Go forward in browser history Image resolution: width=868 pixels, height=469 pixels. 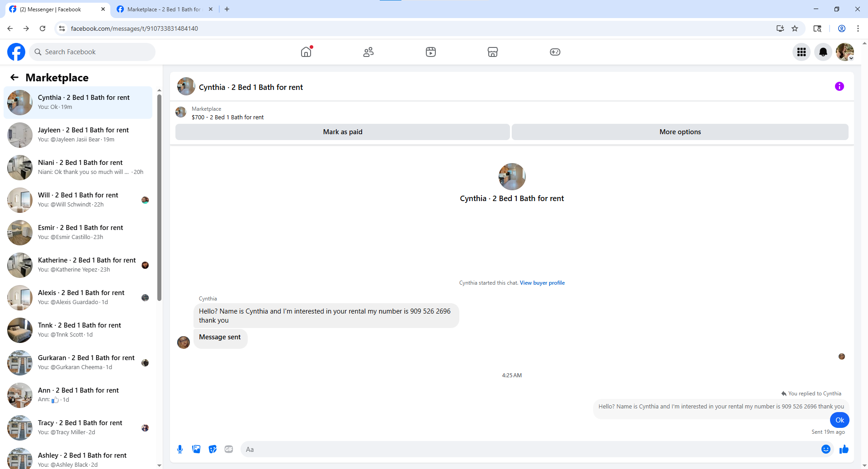click(26, 28)
